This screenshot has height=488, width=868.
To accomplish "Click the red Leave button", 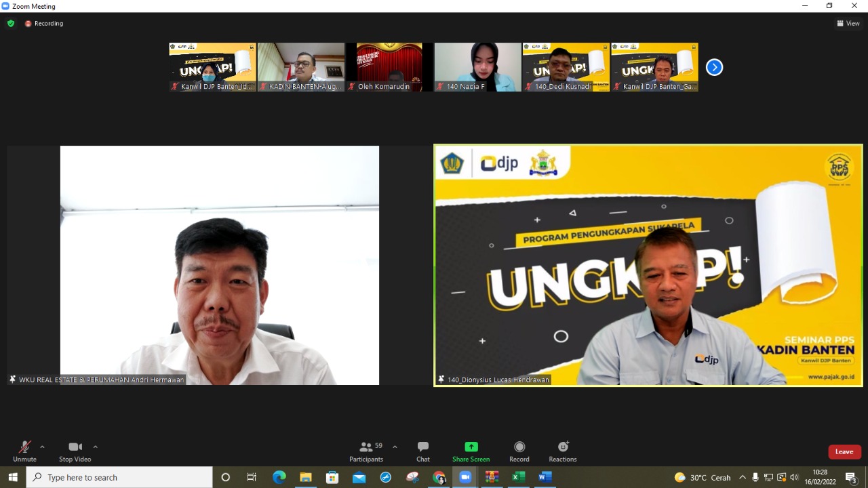I will [x=844, y=451].
